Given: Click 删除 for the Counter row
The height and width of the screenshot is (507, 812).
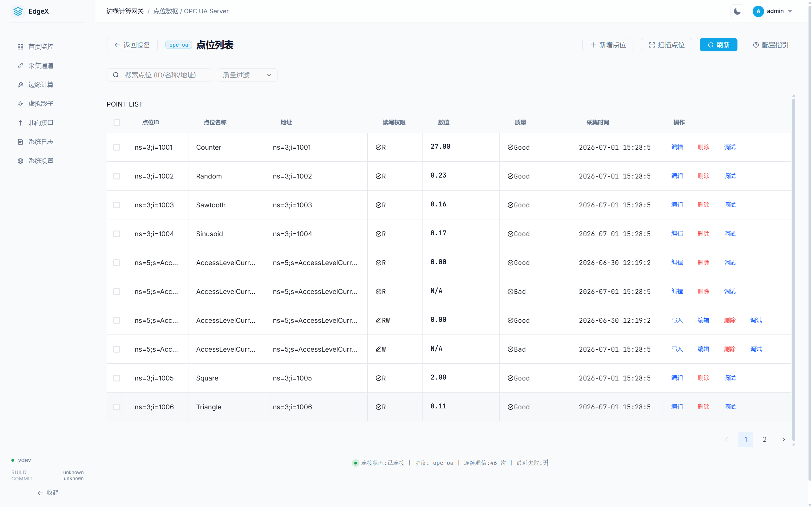Looking at the screenshot, I should pyautogui.click(x=703, y=147).
